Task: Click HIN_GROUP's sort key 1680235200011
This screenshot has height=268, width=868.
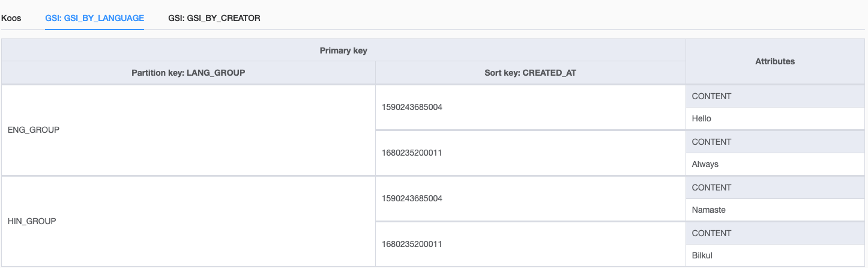Action: [412, 244]
